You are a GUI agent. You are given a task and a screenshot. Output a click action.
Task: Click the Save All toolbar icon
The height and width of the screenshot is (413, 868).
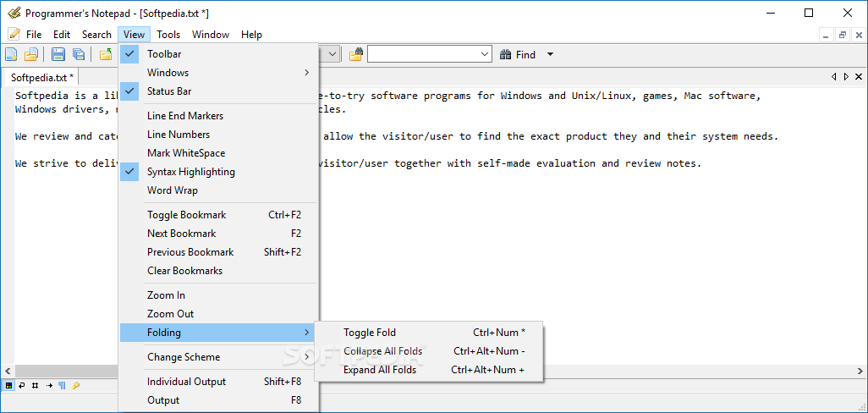pyautogui.click(x=78, y=54)
